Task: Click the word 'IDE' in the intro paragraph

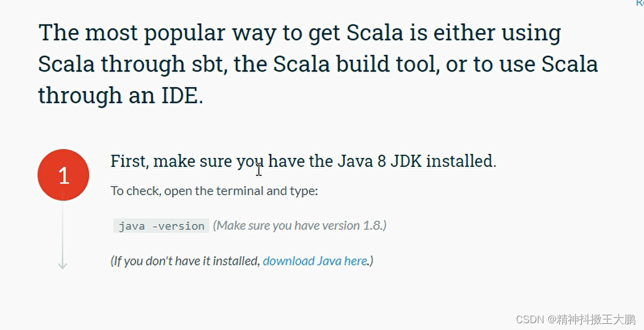Action: pyautogui.click(x=180, y=96)
